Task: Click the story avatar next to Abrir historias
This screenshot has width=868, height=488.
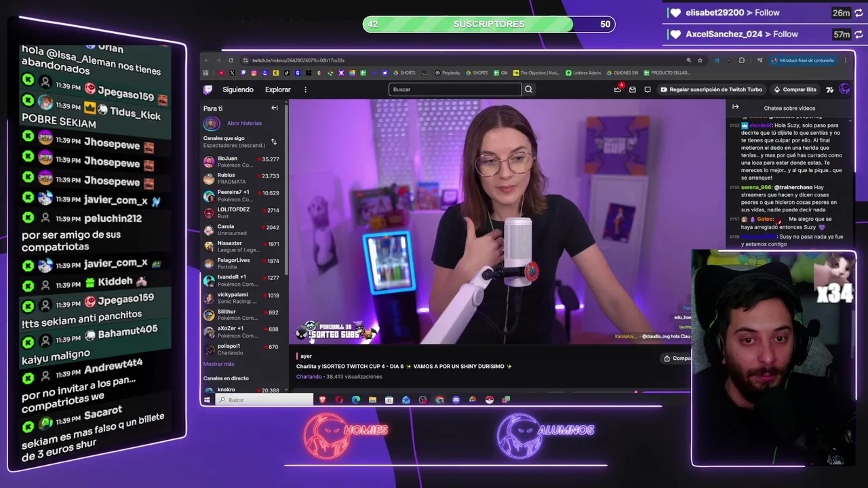Action: (212, 123)
